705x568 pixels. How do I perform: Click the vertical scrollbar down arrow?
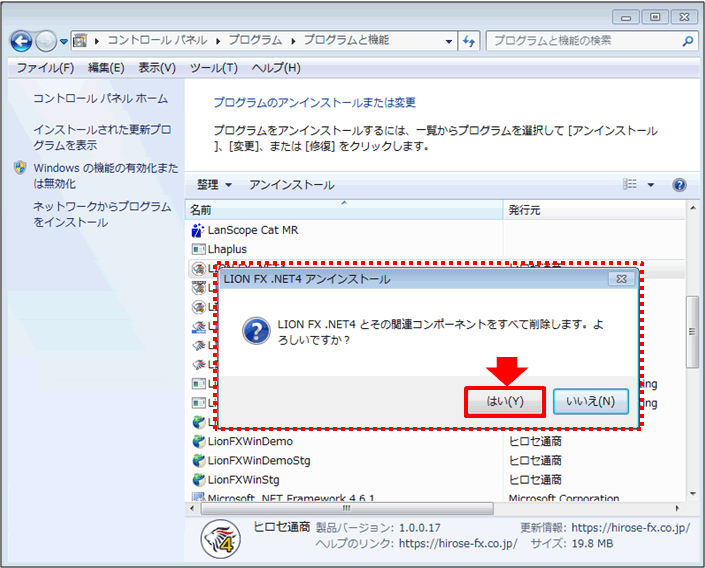(x=692, y=493)
